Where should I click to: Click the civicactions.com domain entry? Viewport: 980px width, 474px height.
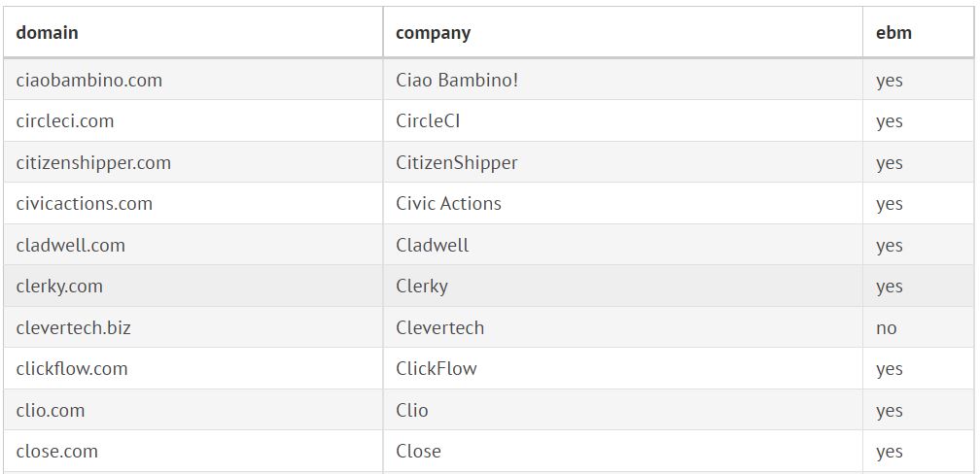85,204
